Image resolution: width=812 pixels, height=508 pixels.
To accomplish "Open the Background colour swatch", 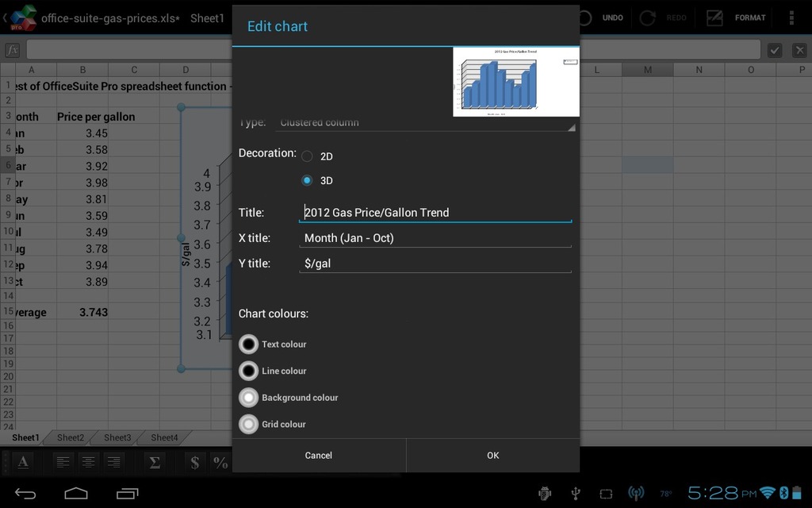I will (249, 398).
